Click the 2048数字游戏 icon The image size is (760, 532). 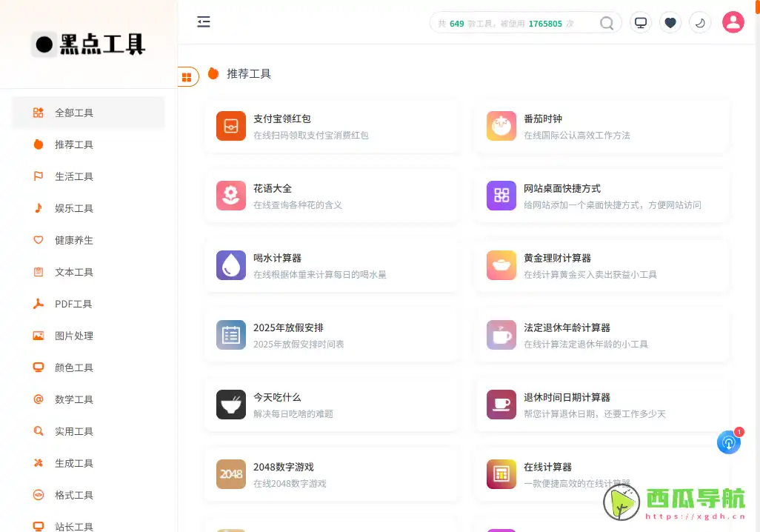[230, 474]
